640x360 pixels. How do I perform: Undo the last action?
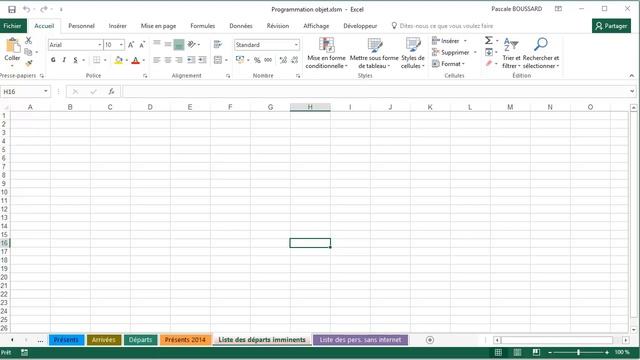pyautogui.click(x=27, y=9)
